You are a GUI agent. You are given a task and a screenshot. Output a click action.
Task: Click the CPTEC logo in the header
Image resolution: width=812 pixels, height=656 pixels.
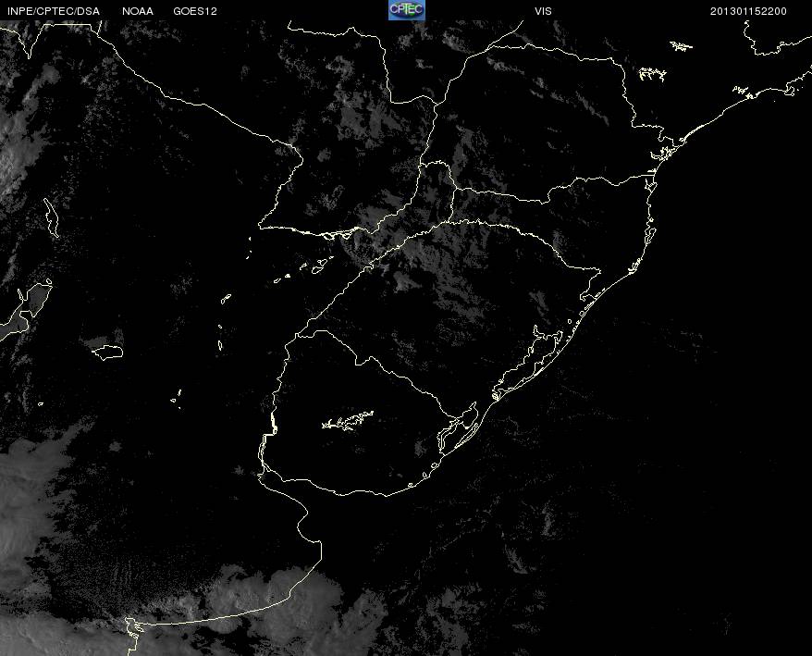[407, 10]
